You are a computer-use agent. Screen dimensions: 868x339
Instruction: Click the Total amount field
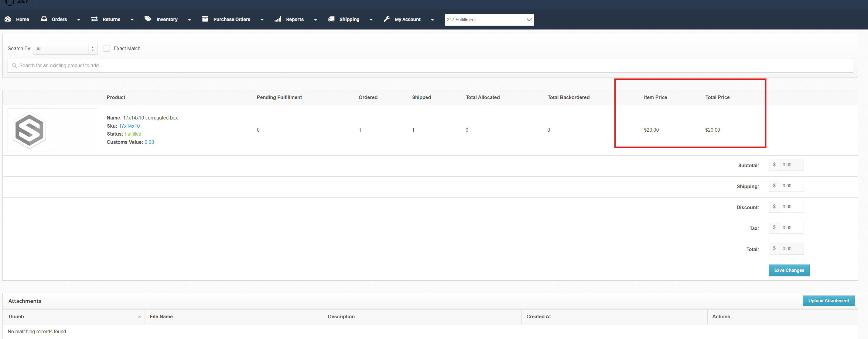click(x=791, y=249)
